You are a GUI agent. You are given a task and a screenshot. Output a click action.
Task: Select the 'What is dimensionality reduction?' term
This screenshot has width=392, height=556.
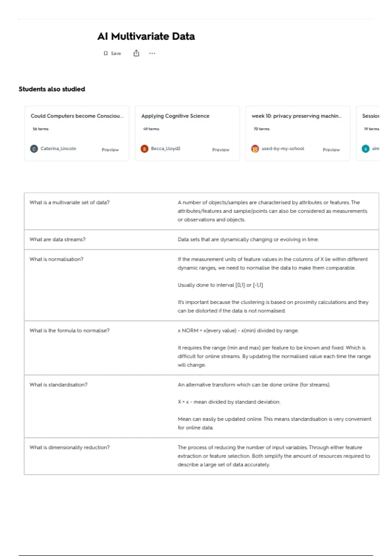pos(70,447)
